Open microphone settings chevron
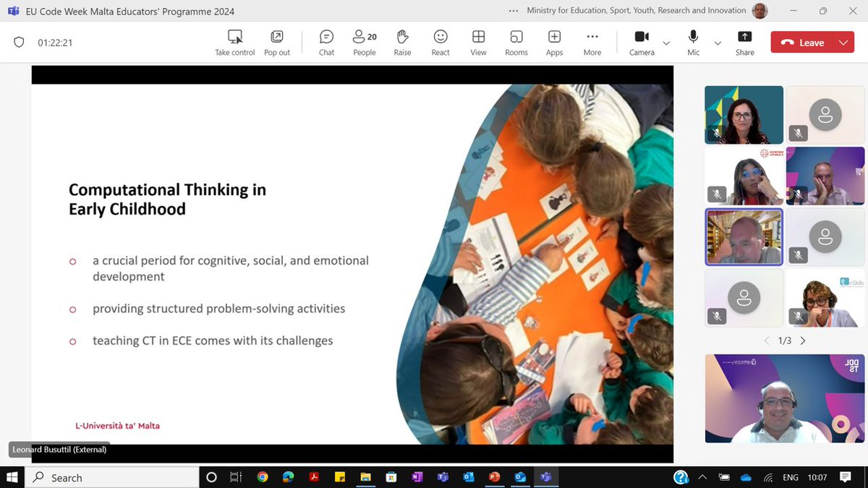868x488 pixels. click(718, 43)
